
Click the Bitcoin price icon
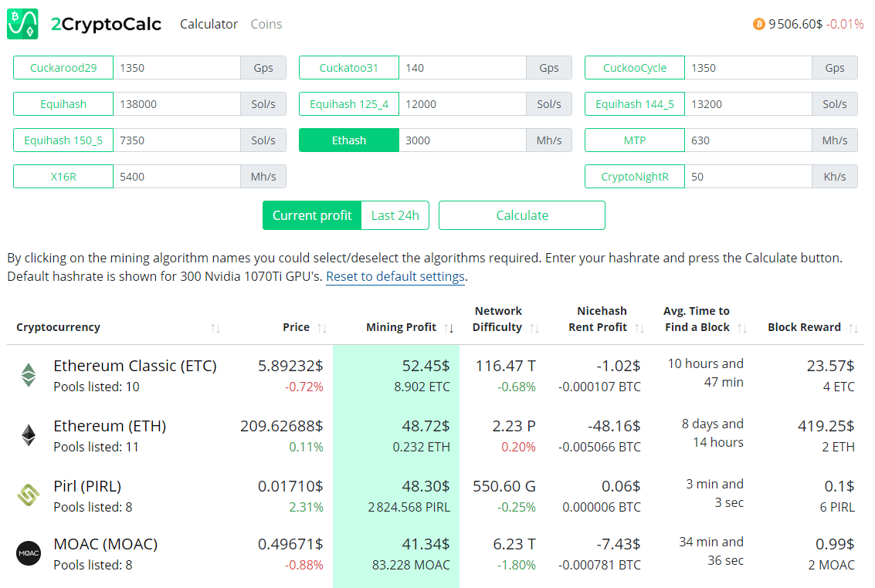click(x=758, y=24)
